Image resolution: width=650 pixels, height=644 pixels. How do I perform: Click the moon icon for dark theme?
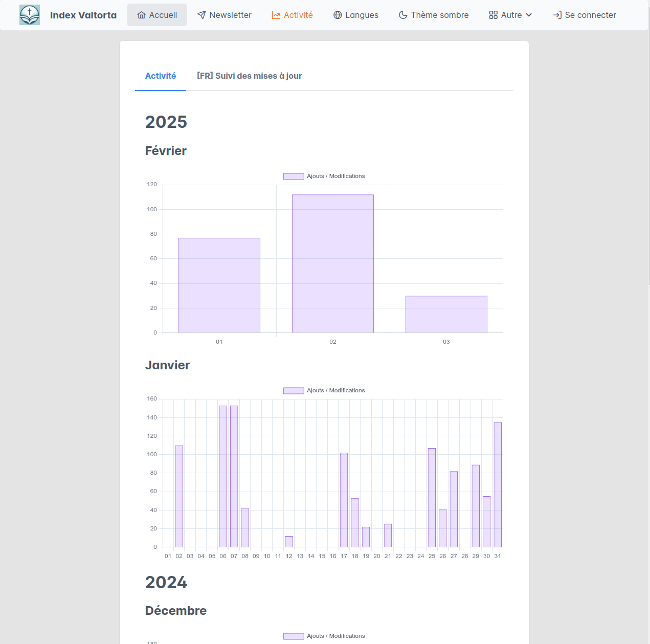click(403, 15)
